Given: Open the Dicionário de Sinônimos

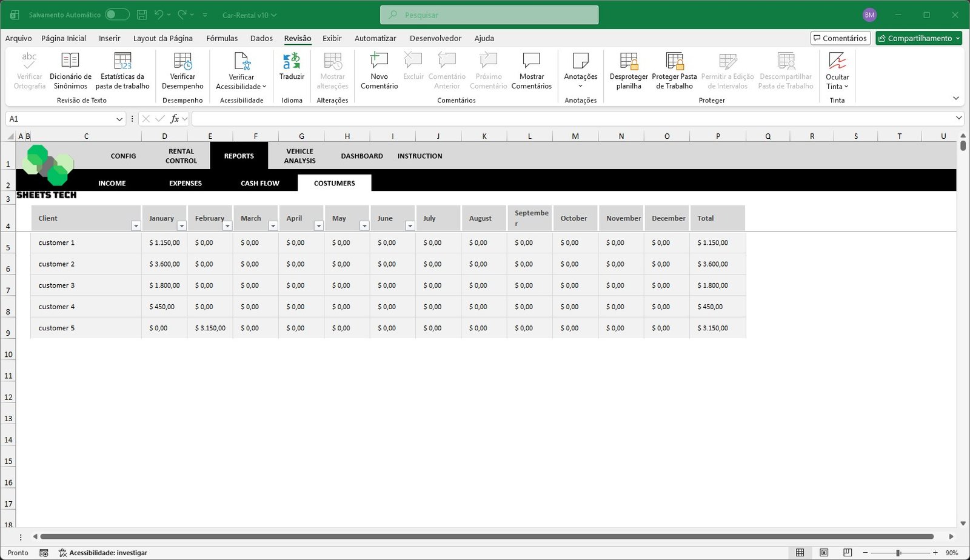Looking at the screenshot, I should pos(70,70).
